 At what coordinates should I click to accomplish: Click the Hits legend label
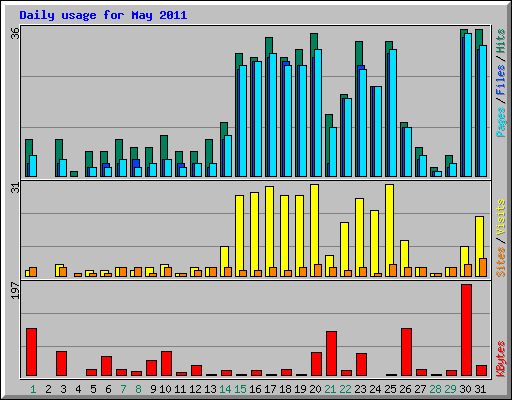coord(501,41)
